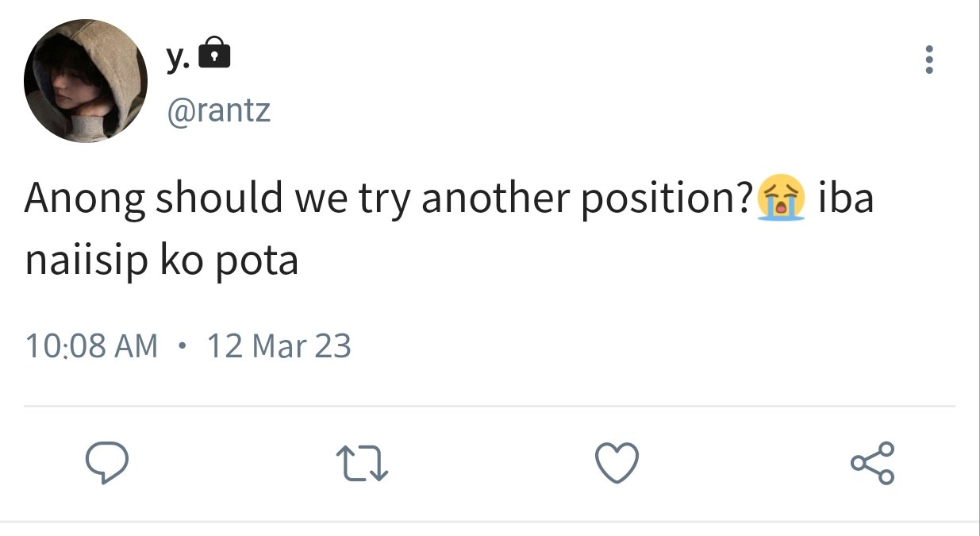Click the word "another" in the tweet
980x536 pixels.
click(496, 197)
